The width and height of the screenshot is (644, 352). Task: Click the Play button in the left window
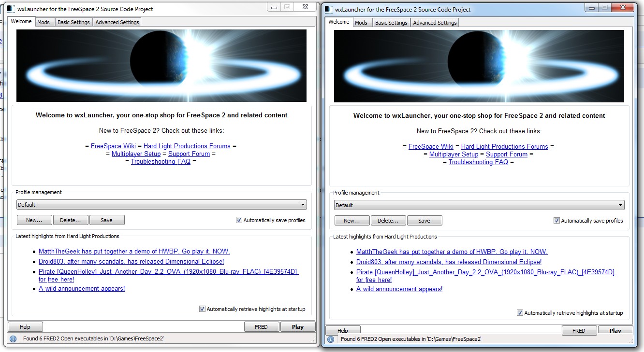(298, 327)
